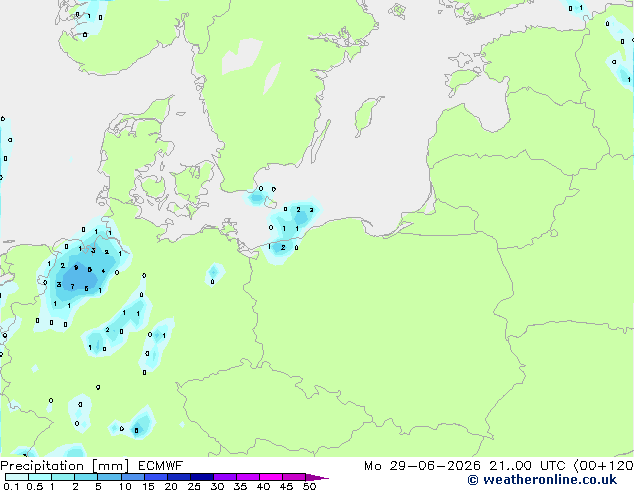Pick the 20–25 mm dark blue legend segment
This screenshot has height=490, width=634.
(179, 477)
